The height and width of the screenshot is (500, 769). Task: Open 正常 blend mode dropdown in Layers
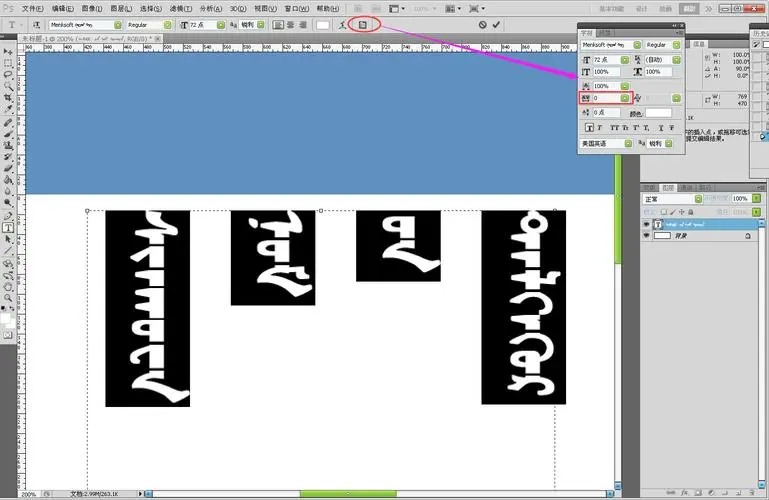[x=698, y=199]
